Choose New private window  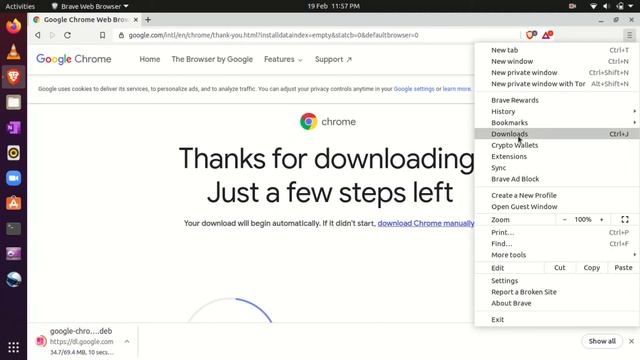[557, 73]
